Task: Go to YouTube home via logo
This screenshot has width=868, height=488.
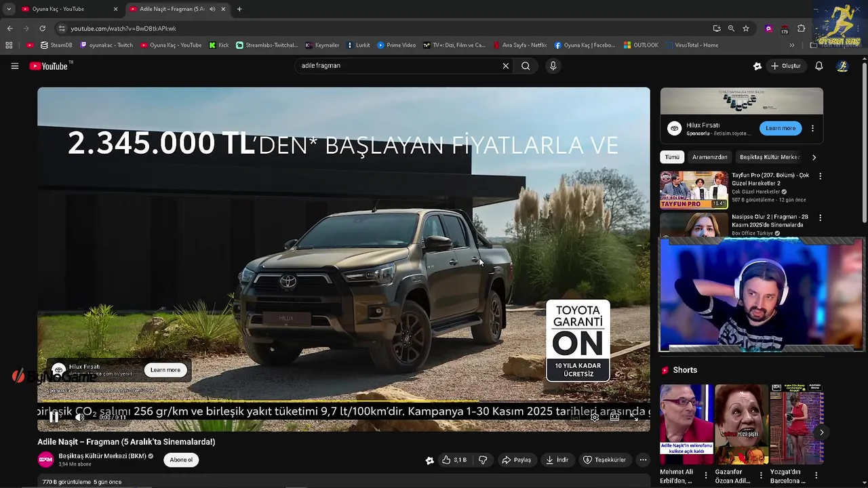Action: tap(50, 66)
